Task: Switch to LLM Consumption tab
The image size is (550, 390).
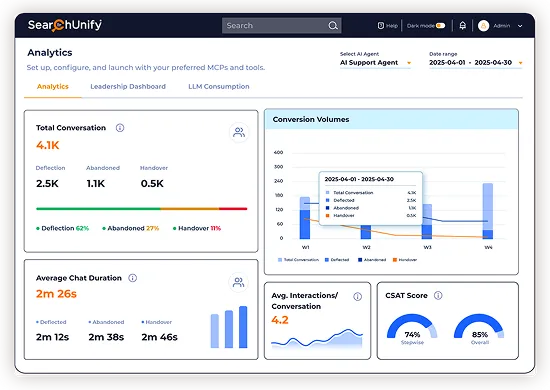Action: click(x=219, y=87)
